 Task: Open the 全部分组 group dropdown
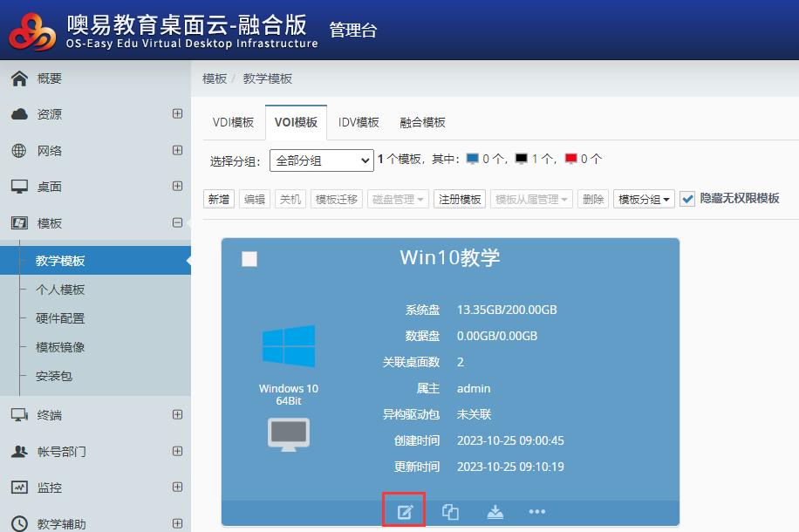pyautogui.click(x=322, y=160)
